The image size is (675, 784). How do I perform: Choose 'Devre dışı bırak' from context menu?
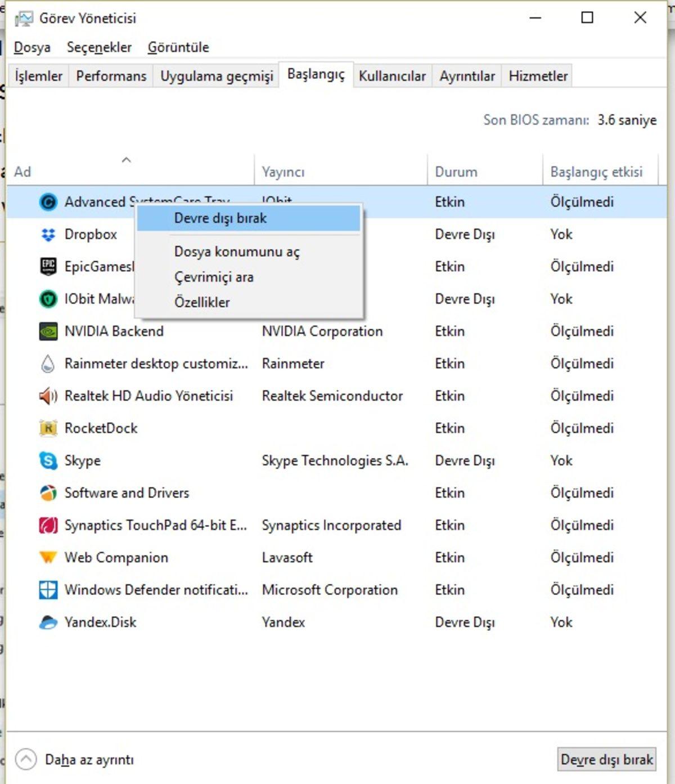219,218
